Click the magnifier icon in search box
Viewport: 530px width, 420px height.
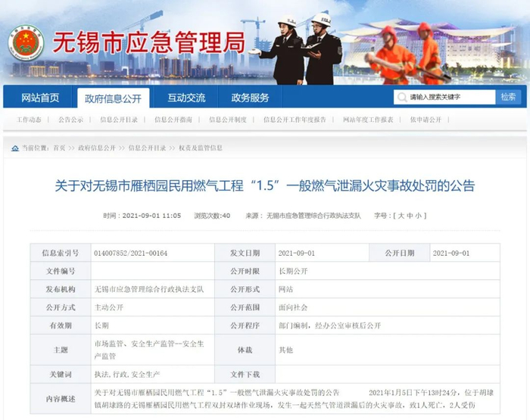click(401, 98)
